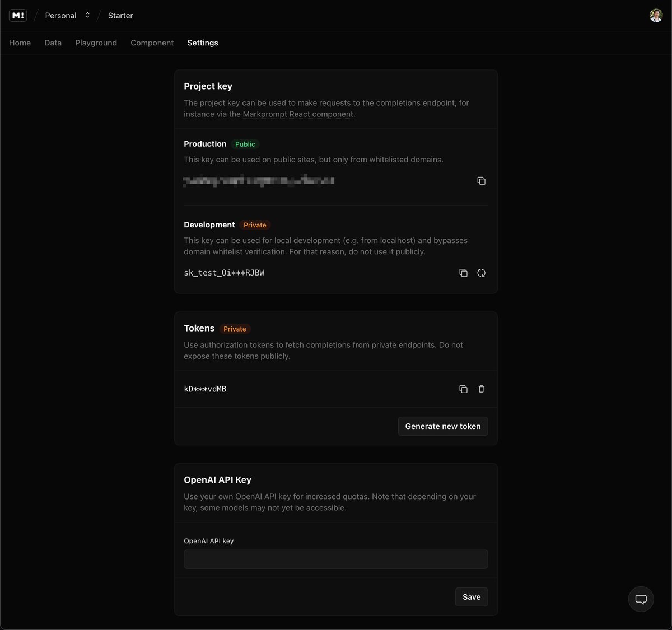This screenshot has width=672, height=630.
Task: Select the Settings tab
Action: (x=202, y=43)
